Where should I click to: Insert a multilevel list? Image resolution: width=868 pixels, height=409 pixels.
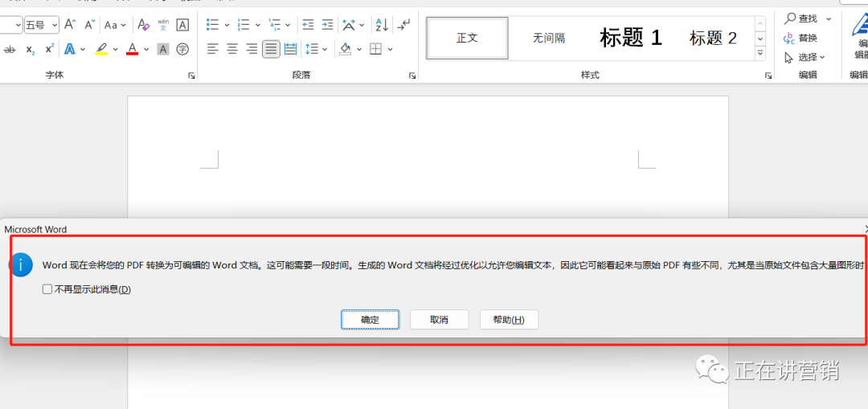point(273,25)
